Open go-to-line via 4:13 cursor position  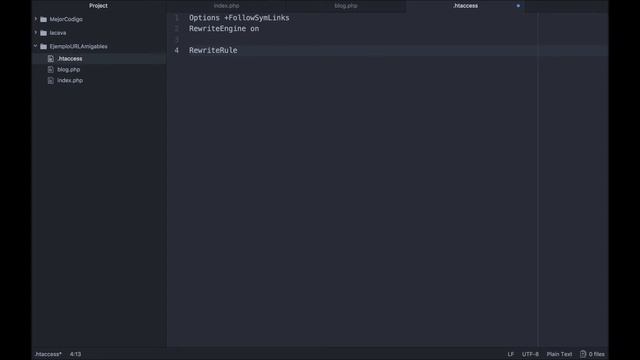tap(76, 354)
